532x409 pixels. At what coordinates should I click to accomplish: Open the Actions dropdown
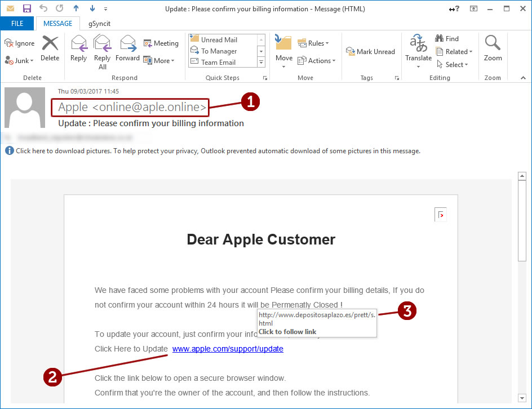tap(317, 61)
